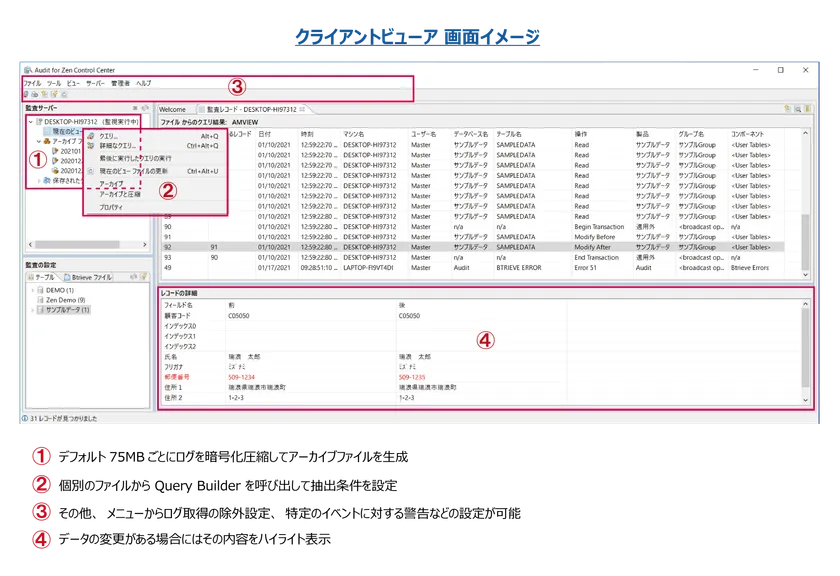This screenshot has width=840, height=576.
Task: Click the コンポーネント column header
Action: pos(748,134)
